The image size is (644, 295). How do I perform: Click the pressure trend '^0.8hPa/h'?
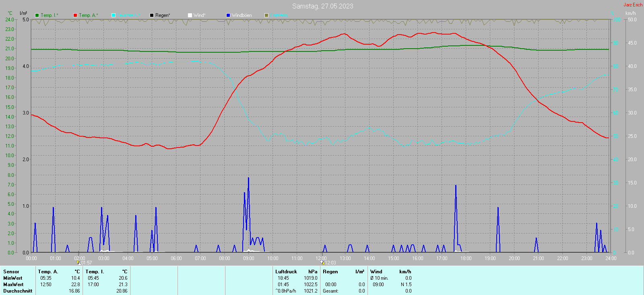[286, 291]
